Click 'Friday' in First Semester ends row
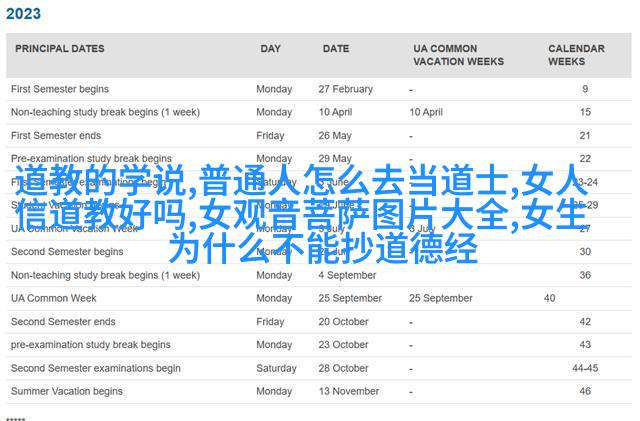Image resolution: width=640 pixels, height=421 pixels. click(270, 136)
